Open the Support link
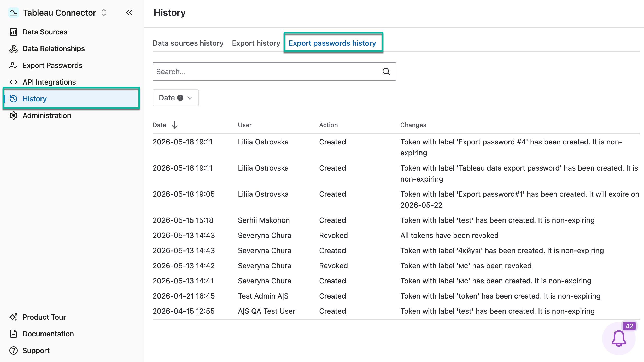The image size is (644, 362). point(36,351)
